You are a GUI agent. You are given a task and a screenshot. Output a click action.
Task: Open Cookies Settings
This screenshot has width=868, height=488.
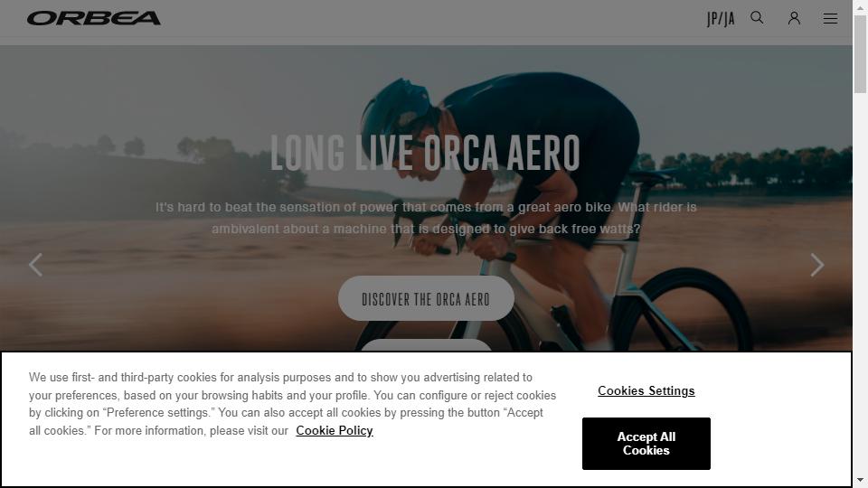tap(646, 390)
